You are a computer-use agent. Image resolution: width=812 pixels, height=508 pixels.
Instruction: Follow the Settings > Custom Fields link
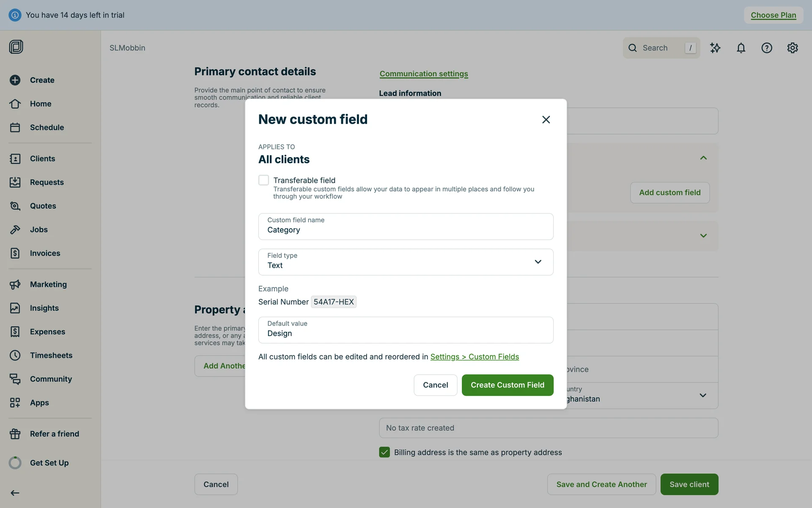[x=475, y=357]
